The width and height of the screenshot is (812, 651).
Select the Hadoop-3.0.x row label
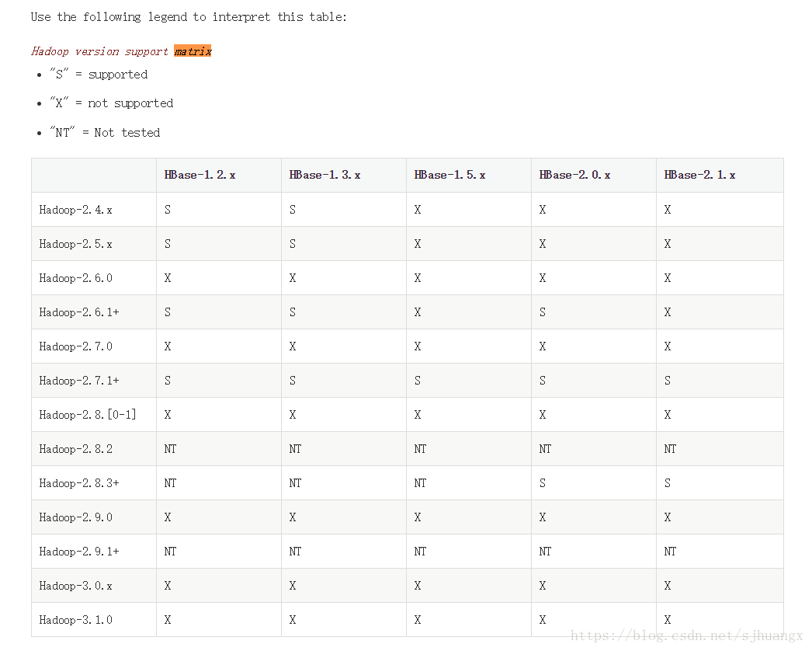75,586
